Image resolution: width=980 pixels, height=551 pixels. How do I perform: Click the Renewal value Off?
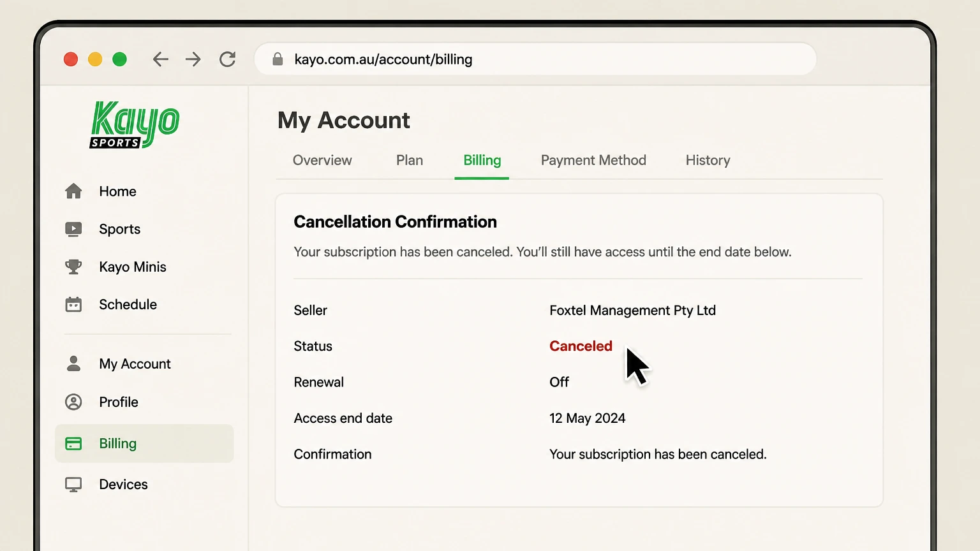[x=559, y=382]
